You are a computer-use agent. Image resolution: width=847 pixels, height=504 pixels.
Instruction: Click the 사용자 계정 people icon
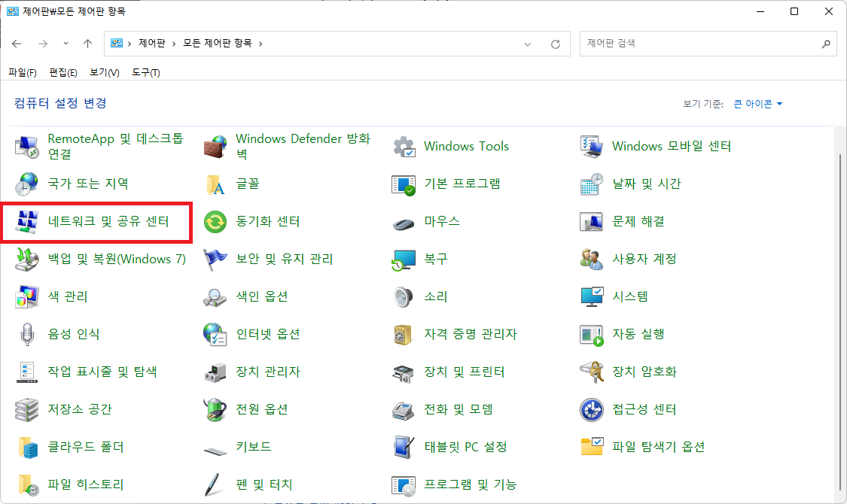tap(592, 259)
